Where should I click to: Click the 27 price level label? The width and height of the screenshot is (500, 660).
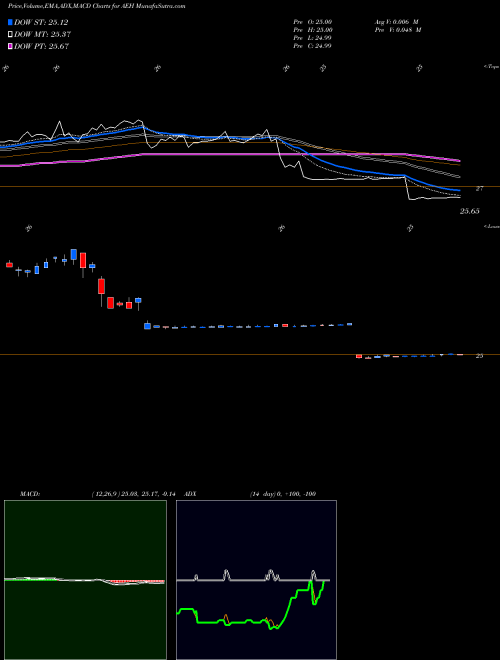pyautogui.click(x=479, y=189)
